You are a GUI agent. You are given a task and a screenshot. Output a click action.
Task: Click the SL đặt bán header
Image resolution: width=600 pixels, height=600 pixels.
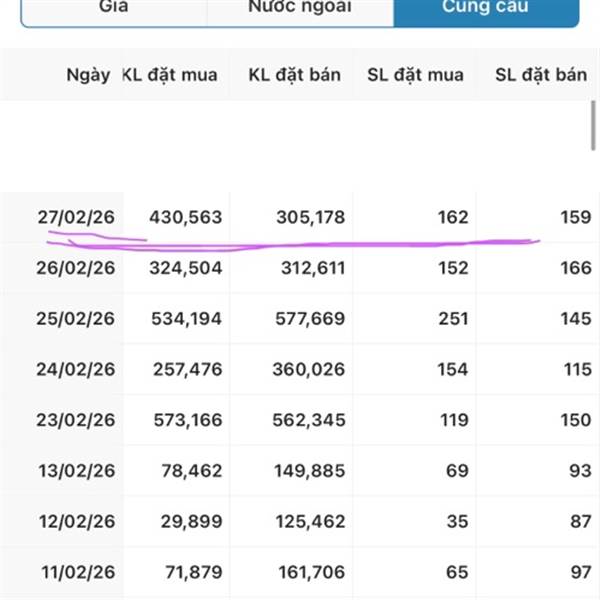click(x=541, y=75)
